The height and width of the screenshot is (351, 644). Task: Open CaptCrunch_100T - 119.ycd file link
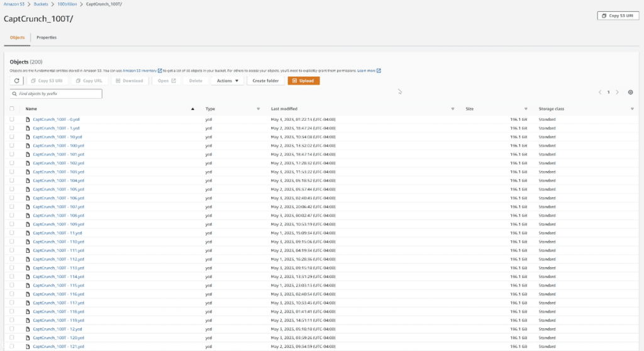(58, 320)
